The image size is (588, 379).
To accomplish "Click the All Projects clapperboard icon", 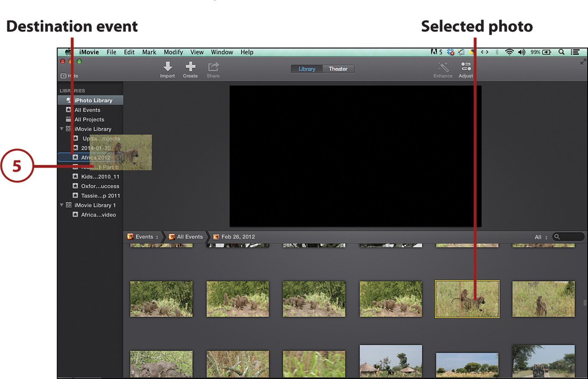I will 69,119.
